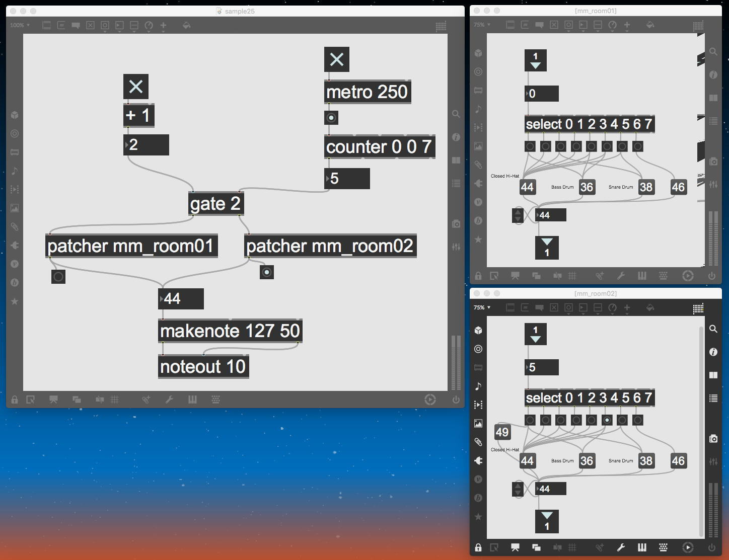The image size is (729, 560).
Task: Select the 'gate 2' object box
Action: coord(215,204)
